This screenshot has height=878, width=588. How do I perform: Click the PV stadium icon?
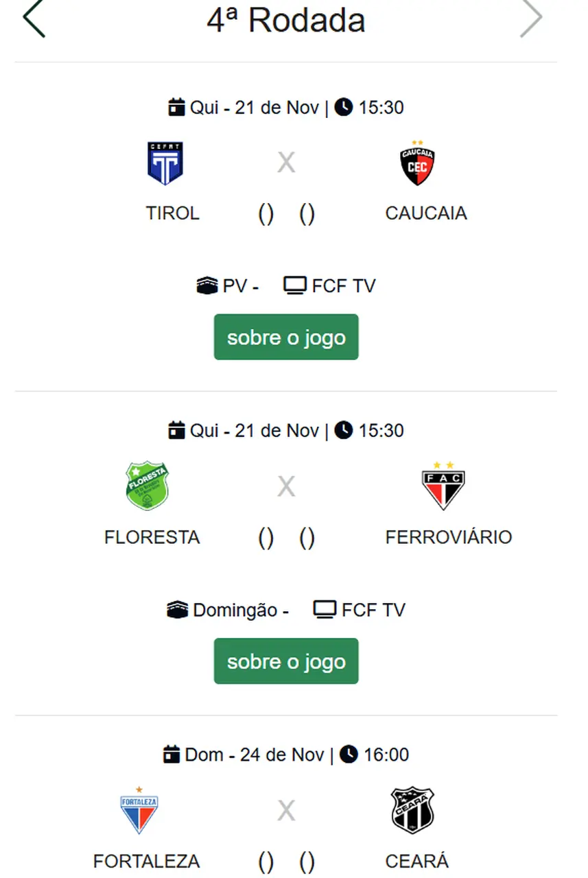[207, 286]
